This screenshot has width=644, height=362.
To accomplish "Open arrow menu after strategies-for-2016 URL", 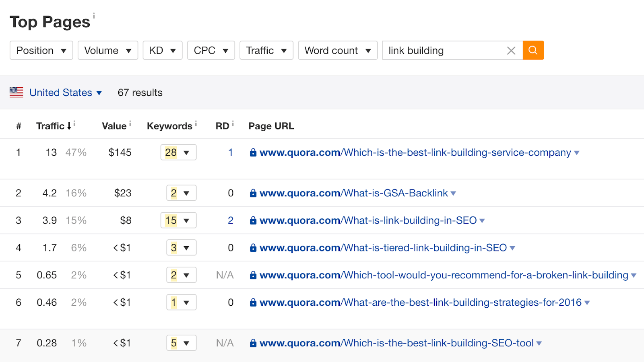I will pos(587,303).
